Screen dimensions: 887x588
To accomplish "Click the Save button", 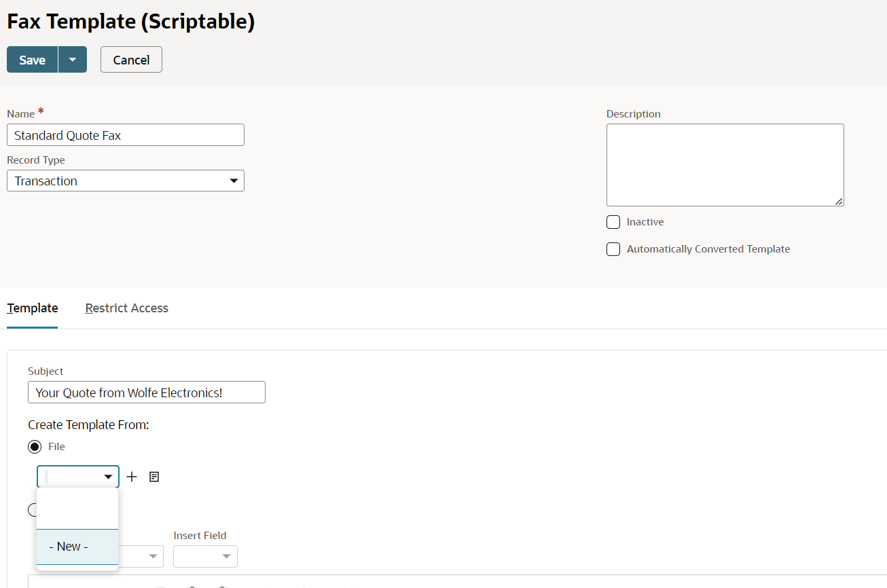I will [32, 60].
